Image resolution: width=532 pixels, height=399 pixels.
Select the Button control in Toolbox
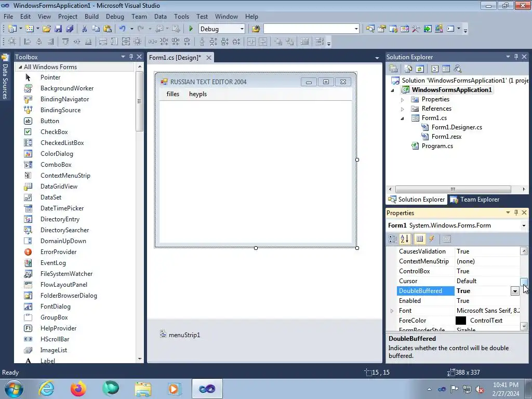[x=49, y=121]
